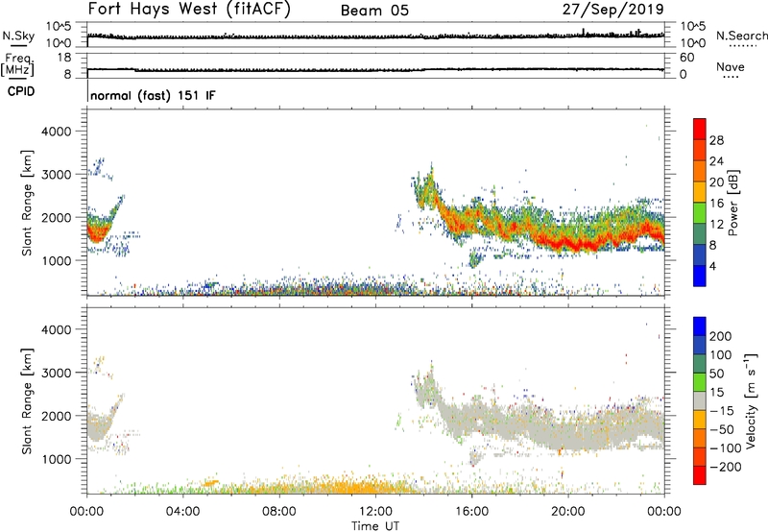
Task: Select the "normal (fast) 151 IF" text
Action: click(153, 95)
